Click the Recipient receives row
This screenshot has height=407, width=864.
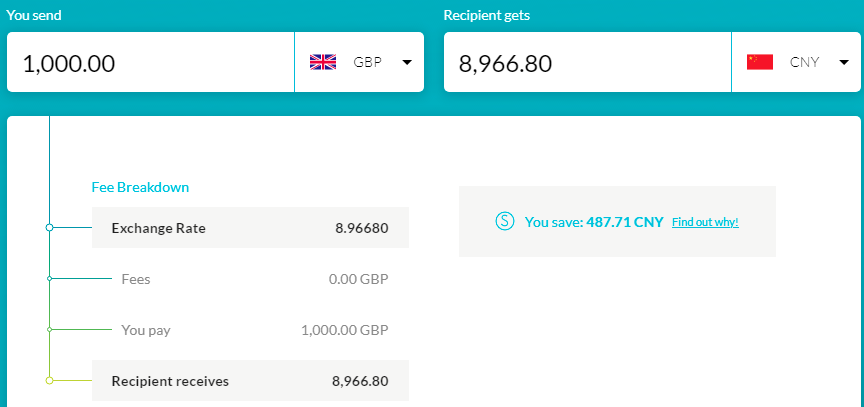250,381
